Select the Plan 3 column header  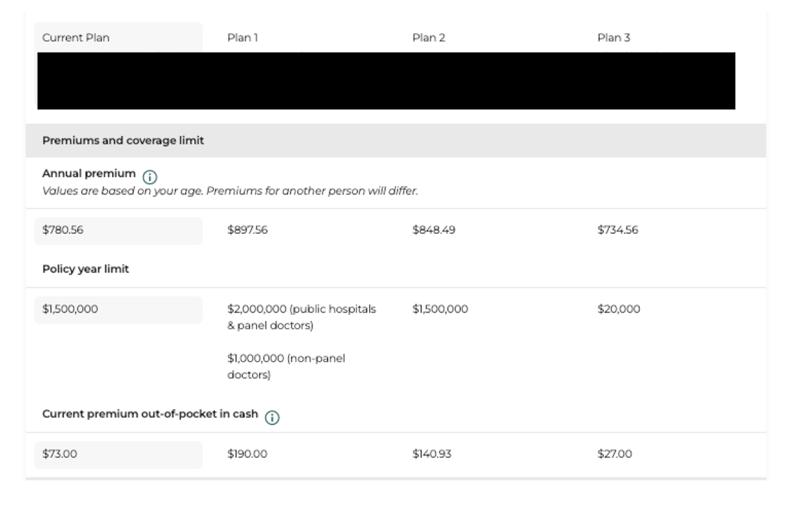[x=614, y=38]
